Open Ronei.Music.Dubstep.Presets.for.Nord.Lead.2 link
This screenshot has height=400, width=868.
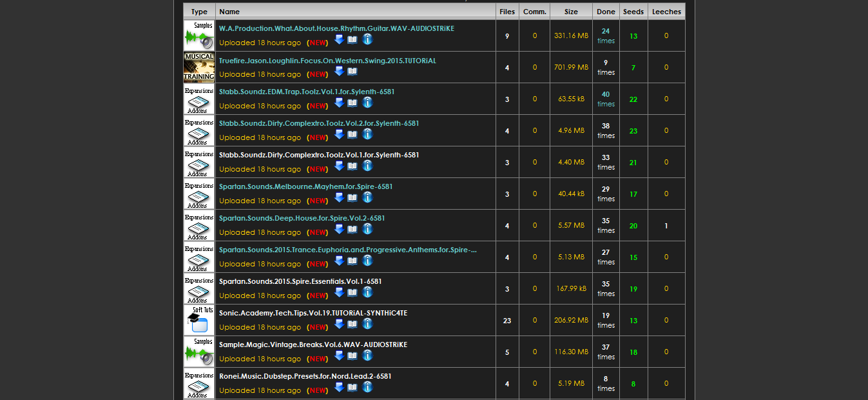pyautogui.click(x=305, y=377)
